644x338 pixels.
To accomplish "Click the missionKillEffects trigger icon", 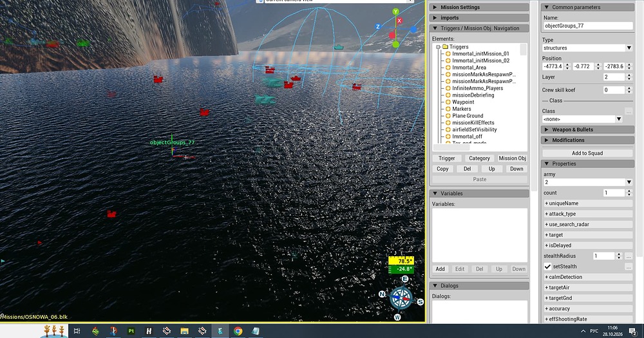I will tap(448, 123).
